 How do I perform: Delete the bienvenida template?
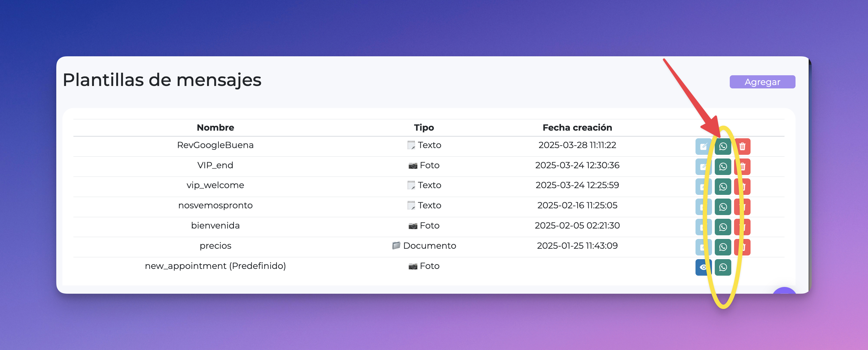tap(742, 227)
